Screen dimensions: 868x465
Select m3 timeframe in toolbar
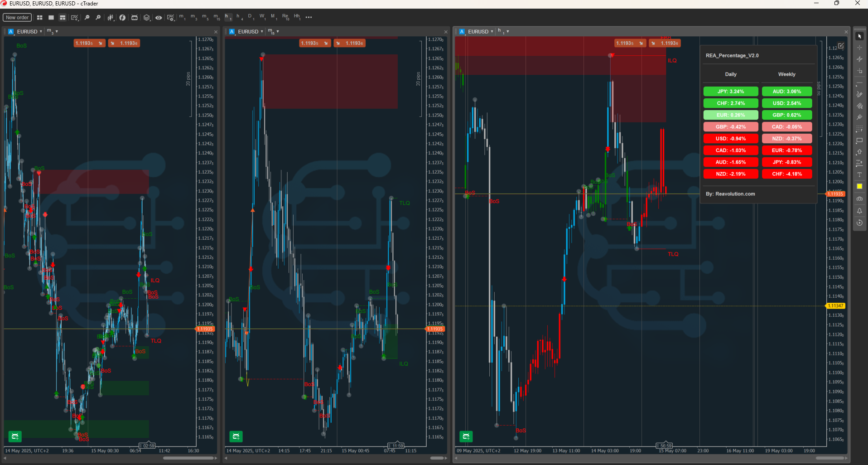pos(194,17)
